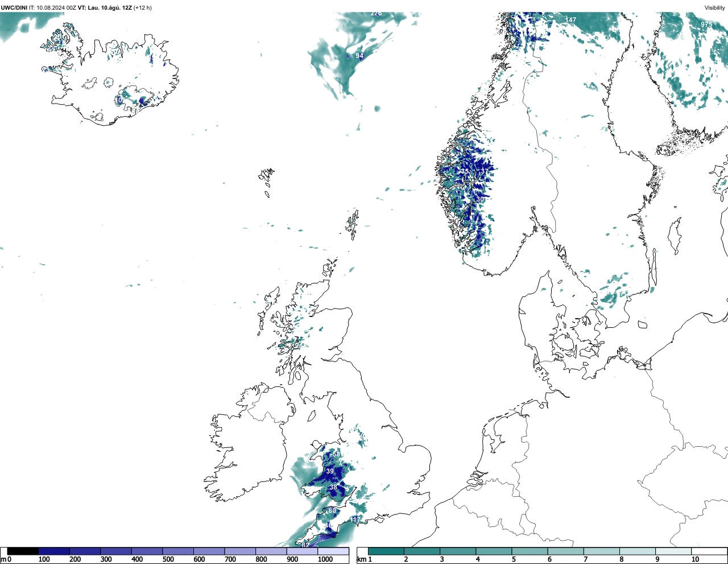Click the '38' value over south Wales
This screenshot has height=564, width=728.
click(x=333, y=487)
